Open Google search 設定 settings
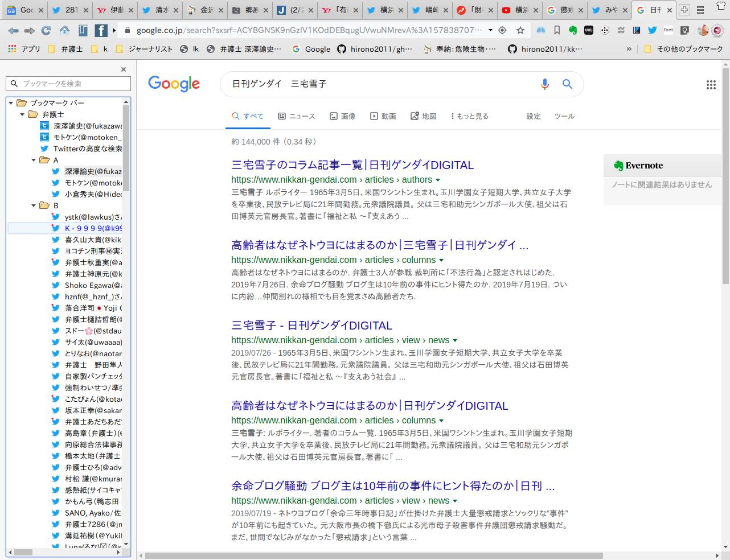Image resolution: width=730 pixels, height=560 pixels. click(x=534, y=116)
